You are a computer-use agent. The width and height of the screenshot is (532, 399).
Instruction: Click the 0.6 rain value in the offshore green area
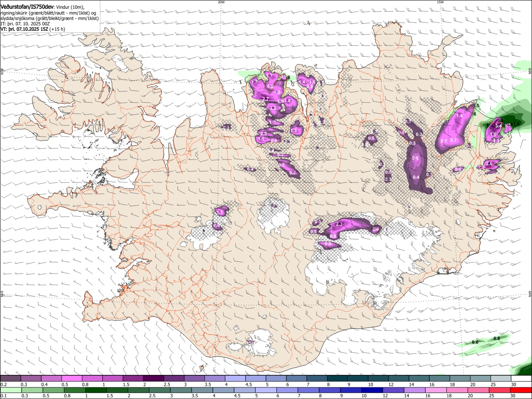point(475,342)
